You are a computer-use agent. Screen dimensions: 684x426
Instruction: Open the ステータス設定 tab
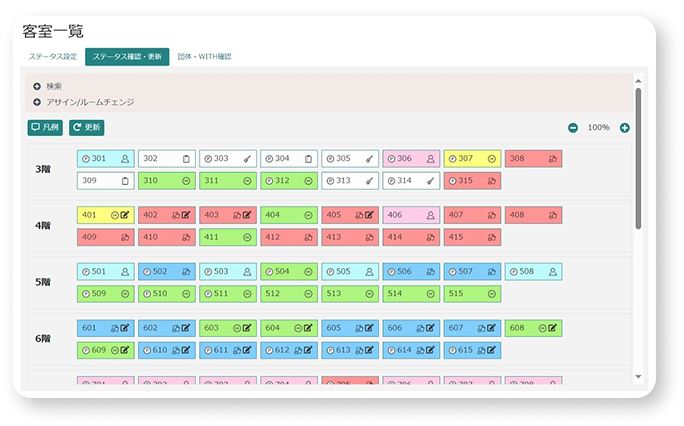click(x=53, y=57)
